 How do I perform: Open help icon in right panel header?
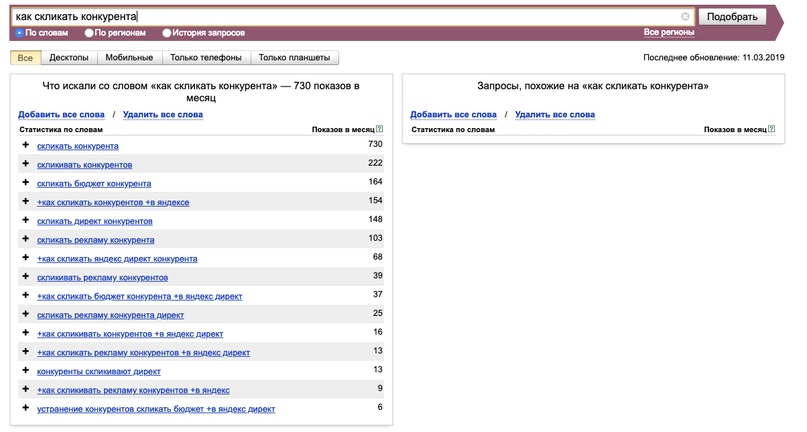[x=771, y=130]
